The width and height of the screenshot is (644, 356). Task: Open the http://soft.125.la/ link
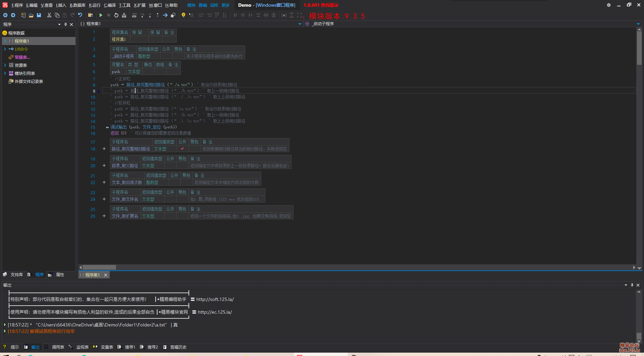point(215,299)
